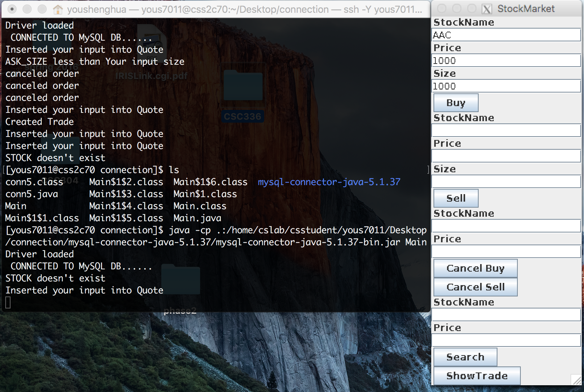Click the Sell button

click(x=456, y=198)
